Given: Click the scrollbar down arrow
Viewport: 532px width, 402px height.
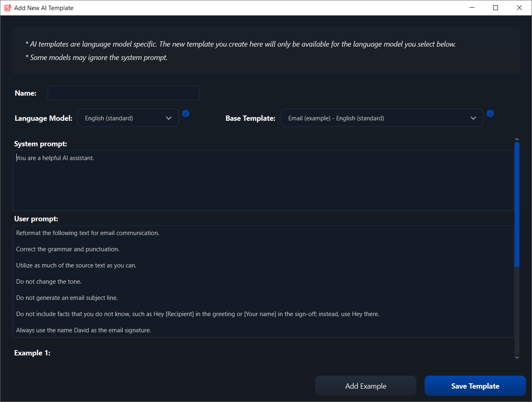Looking at the screenshot, I should (x=517, y=358).
